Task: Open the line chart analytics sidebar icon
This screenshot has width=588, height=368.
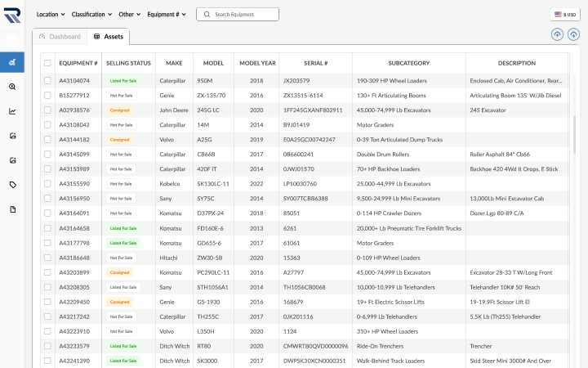Action: pyautogui.click(x=12, y=111)
